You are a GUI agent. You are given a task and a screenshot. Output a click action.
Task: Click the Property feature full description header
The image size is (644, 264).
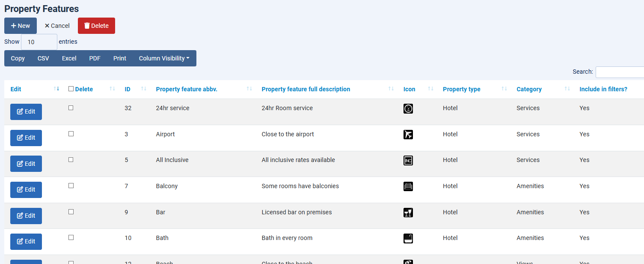306,89
